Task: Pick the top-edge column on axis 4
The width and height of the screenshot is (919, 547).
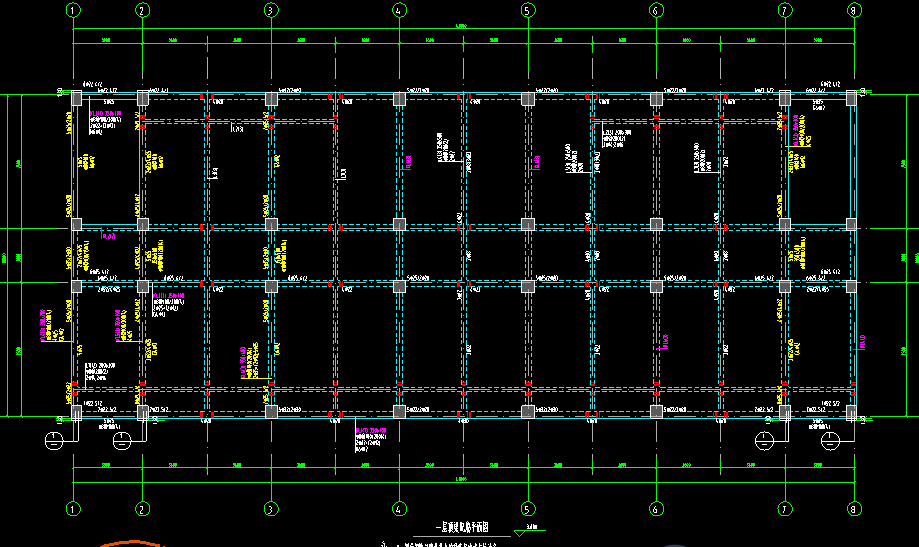Action: pyautogui.click(x=399, y=98)
